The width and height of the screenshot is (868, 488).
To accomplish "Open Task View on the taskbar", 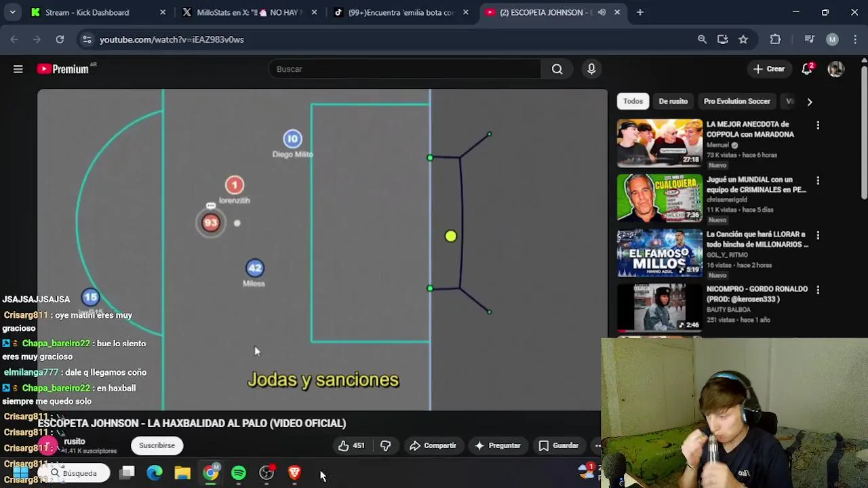I will click(127, 473).
